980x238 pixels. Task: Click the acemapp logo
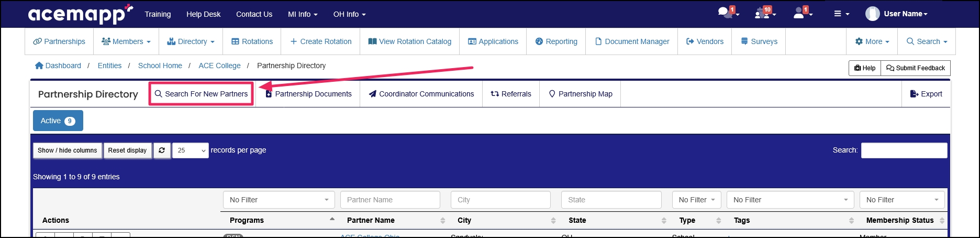[x=80, y=14]
